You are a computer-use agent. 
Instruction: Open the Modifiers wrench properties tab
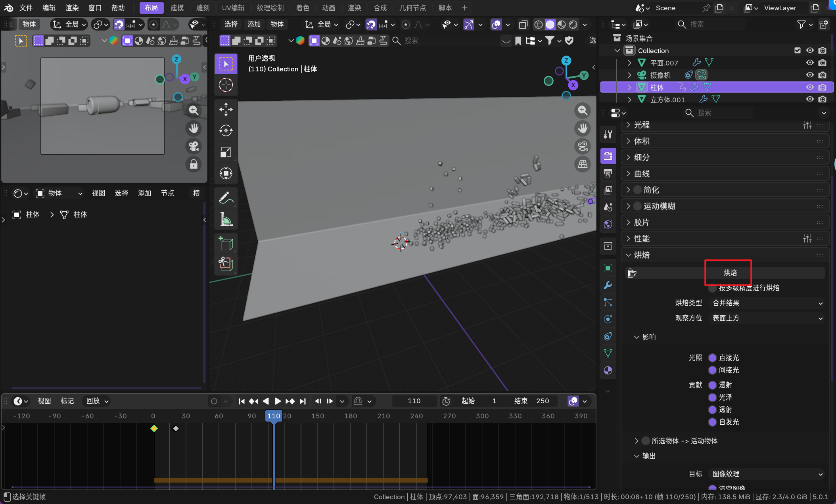pos(608,285)
